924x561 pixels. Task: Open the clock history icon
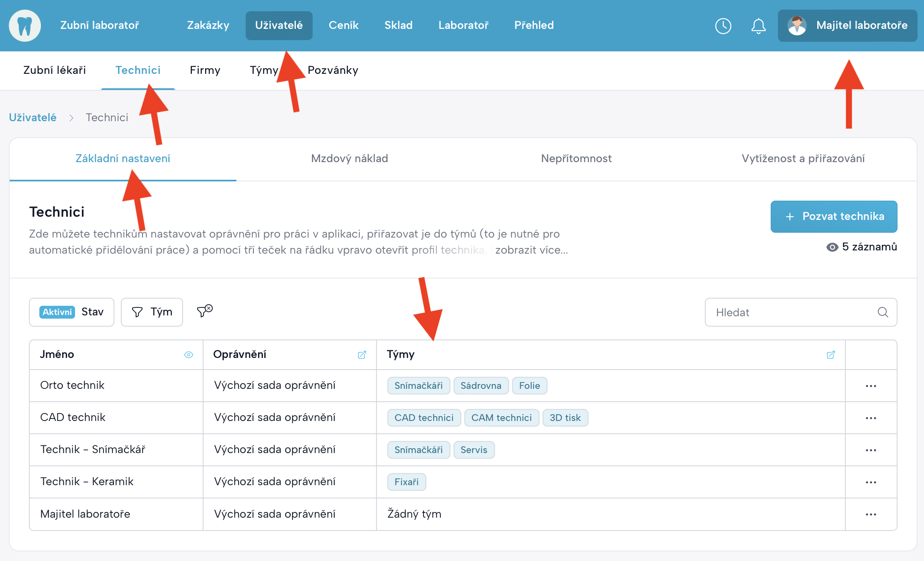723,26
